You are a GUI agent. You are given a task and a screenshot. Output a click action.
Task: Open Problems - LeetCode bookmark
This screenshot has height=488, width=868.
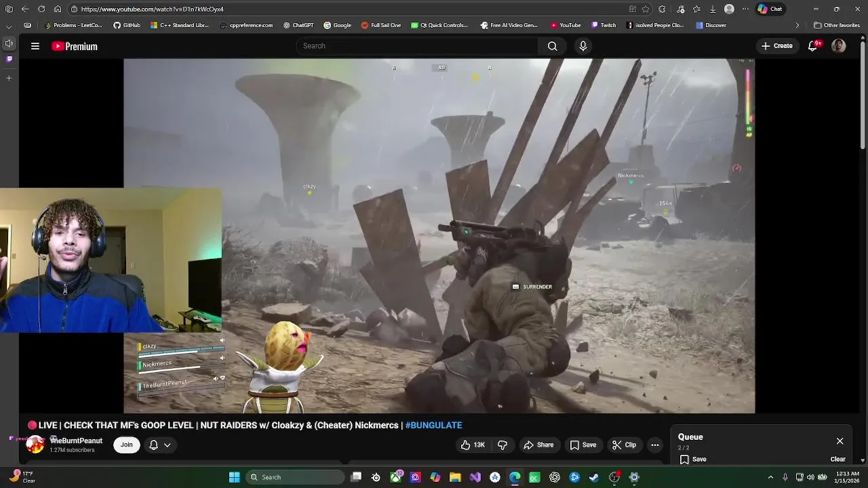pos(74,25)
